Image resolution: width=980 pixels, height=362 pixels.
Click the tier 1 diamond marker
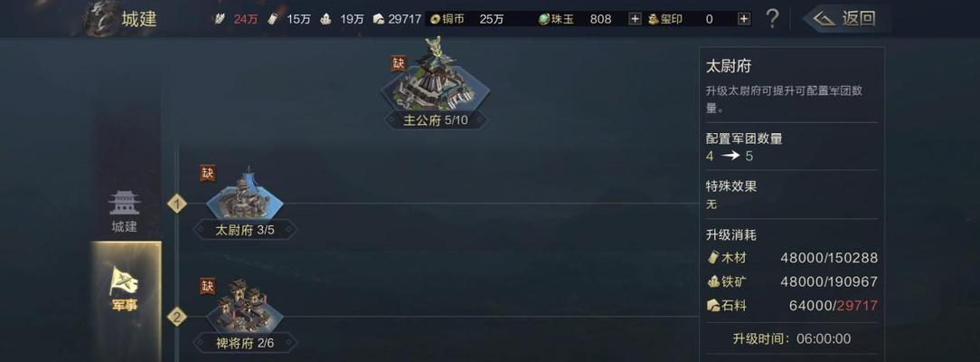coord(177,204)
